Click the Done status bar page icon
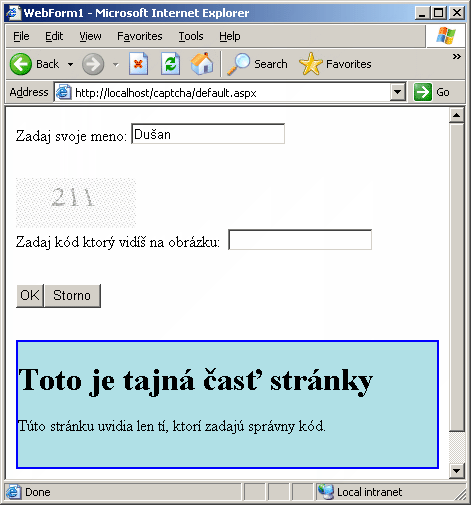The height and width of the screenshot is (505, 471). [x=13, y=492]
